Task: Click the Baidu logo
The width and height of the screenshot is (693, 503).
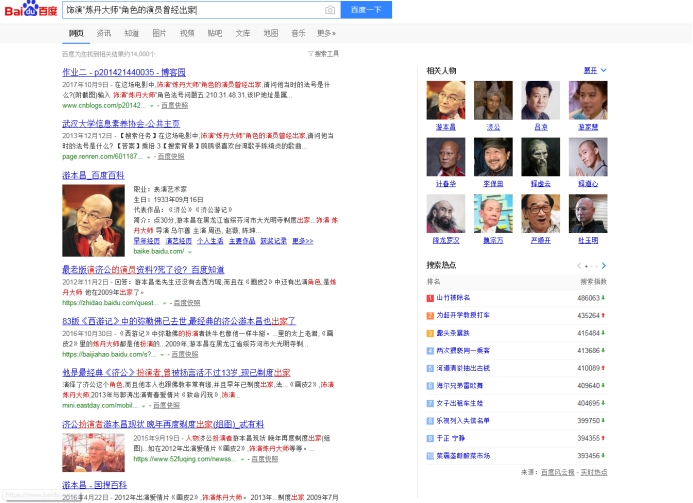Action: click(30, 9)
